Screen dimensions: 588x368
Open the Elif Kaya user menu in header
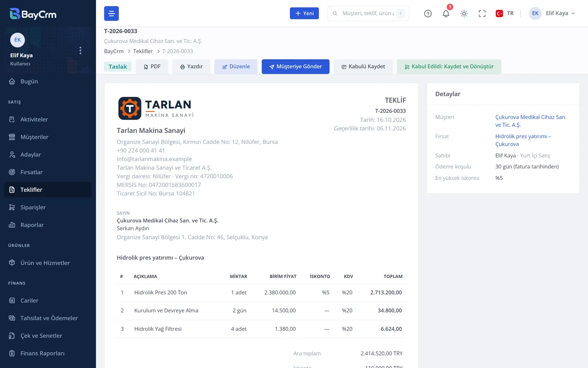(552, 13)
